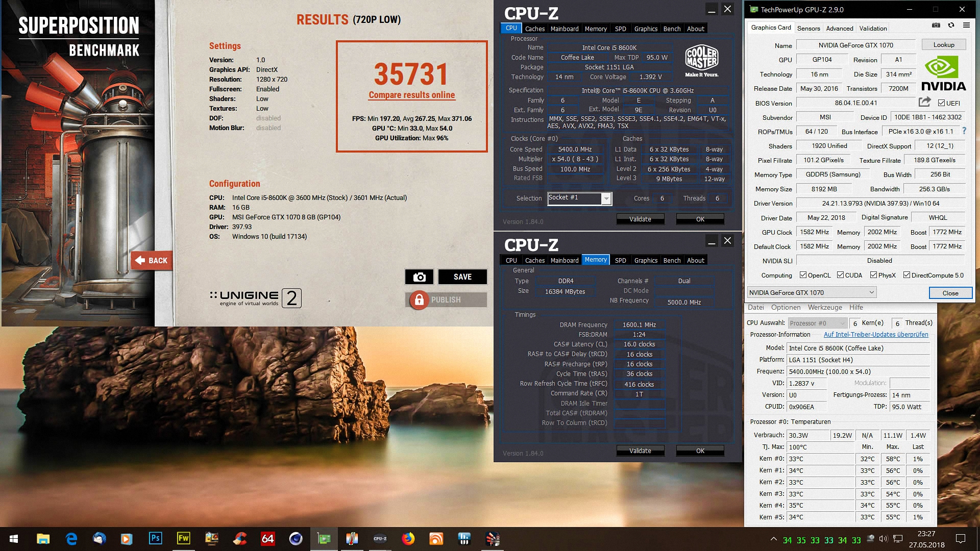980x551 pixels.
Task: Click the PUBLISH button in Superposition
Action: pyautogui.click(x=446, y=299)
